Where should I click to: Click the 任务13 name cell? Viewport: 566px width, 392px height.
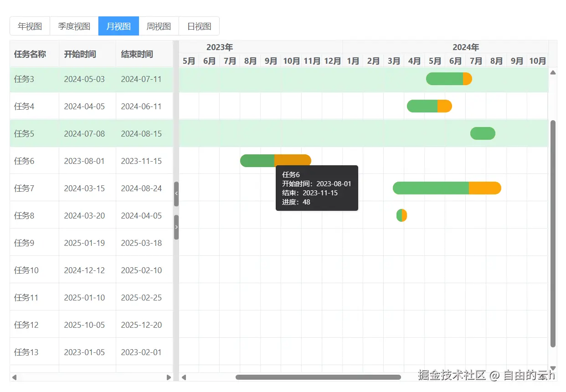click(34, 352)
